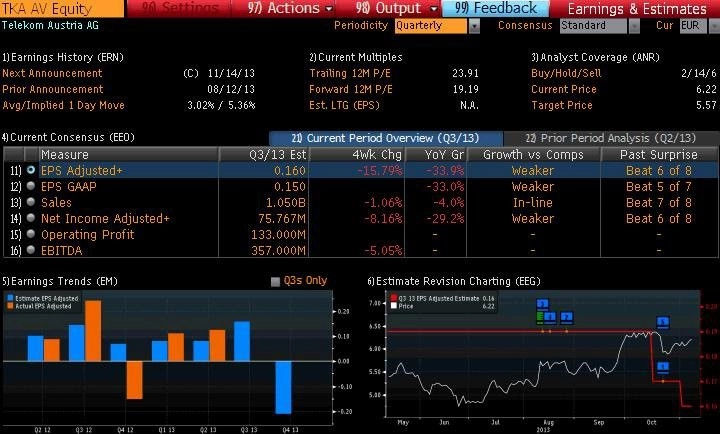
Task: Open the 98) Output menu
Action: 389,8
